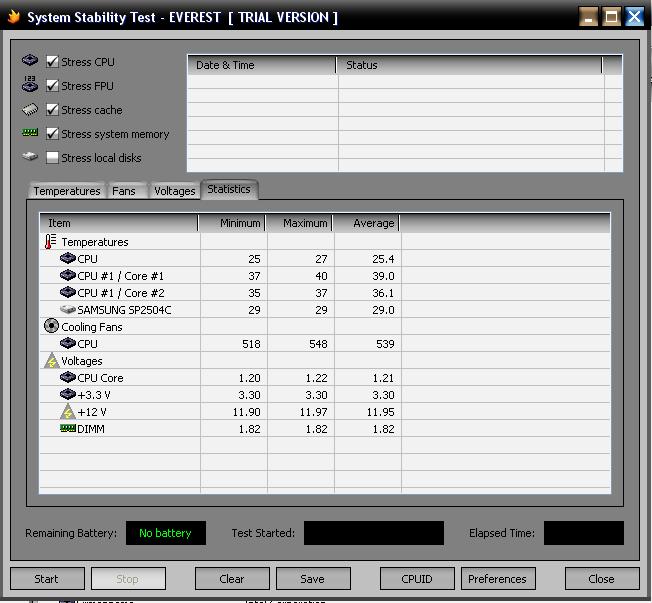Click the Elapsed Time display field
Viewport: 652px width, 603px height.
tap(584, 533)
